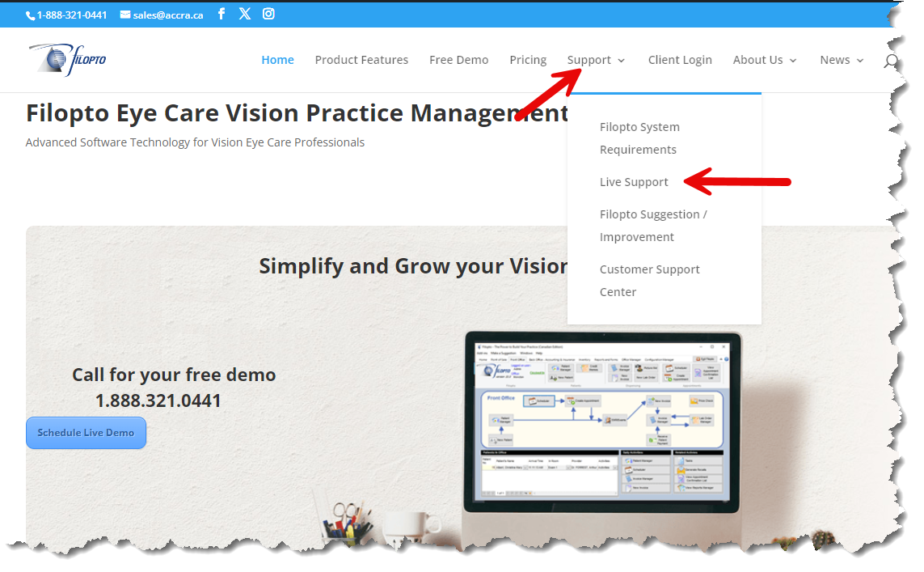Screen dimensions: 924x572
Task: Open the Product Features page
Action: point(361,60)
